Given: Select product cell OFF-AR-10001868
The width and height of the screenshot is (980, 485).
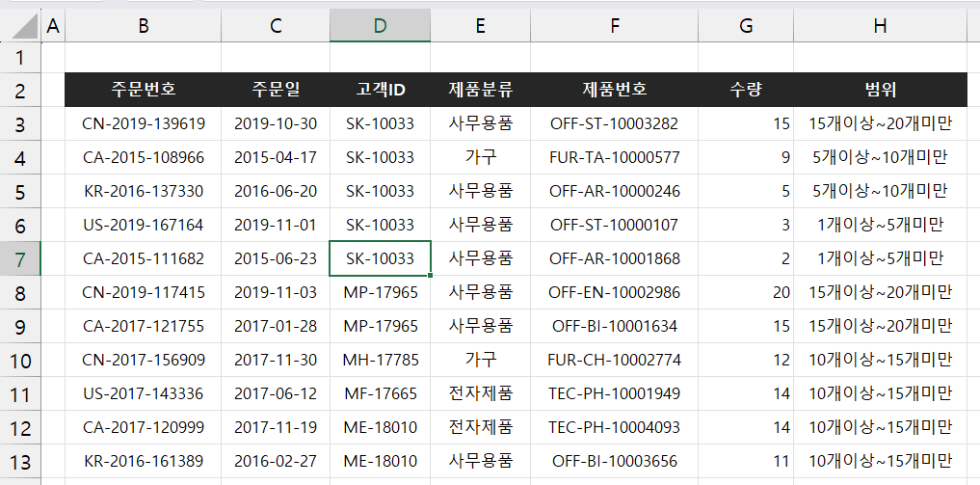Looking at the screenshot, I should 615,258.
